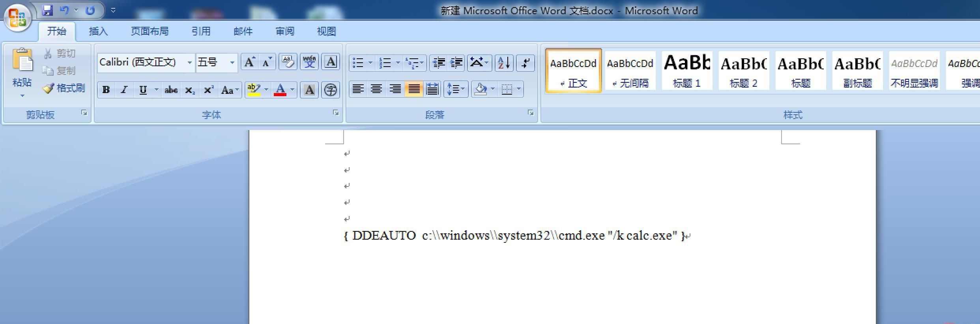The image size is (980, 324).
Task: Shrink font with the small A icon
Action: pyautogui.click(x=267, y=62)
